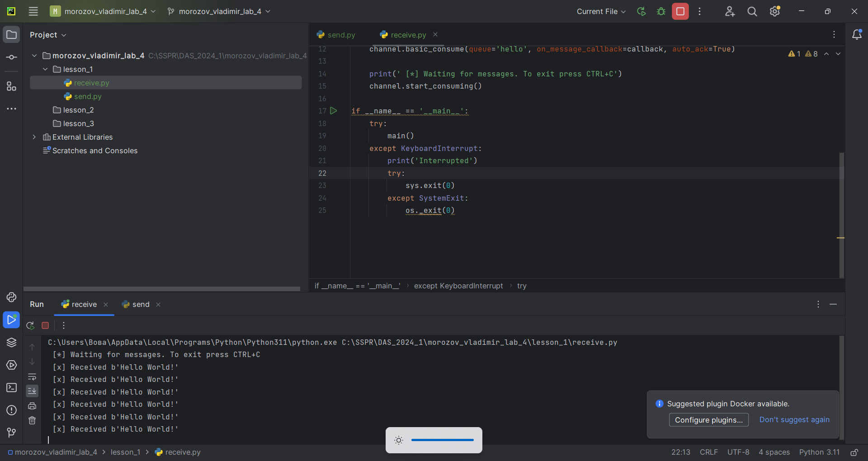This screenshot has height=461, width=868.
Task: Change Python 3.11 interpreter
Action: (x=819, y=452)
